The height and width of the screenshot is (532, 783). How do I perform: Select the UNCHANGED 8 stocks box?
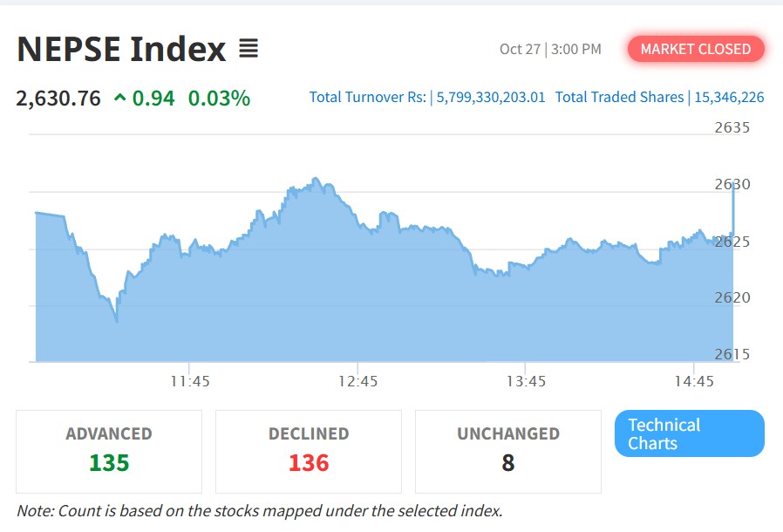click(x=508, y=452)
